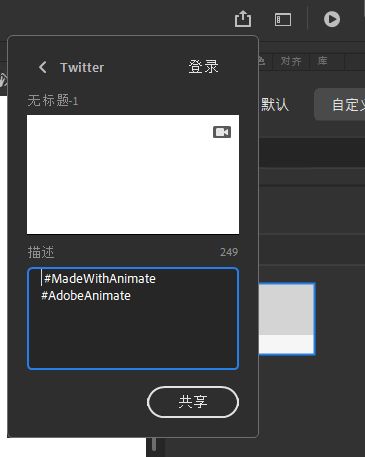The height and width of the screenshot is (457, 365).
Task: Click into the 描述 description text box
Action: click(x=133, y=318)
